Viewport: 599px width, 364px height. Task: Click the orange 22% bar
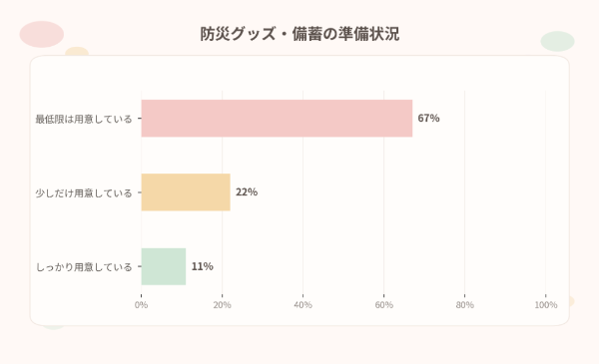186,192
